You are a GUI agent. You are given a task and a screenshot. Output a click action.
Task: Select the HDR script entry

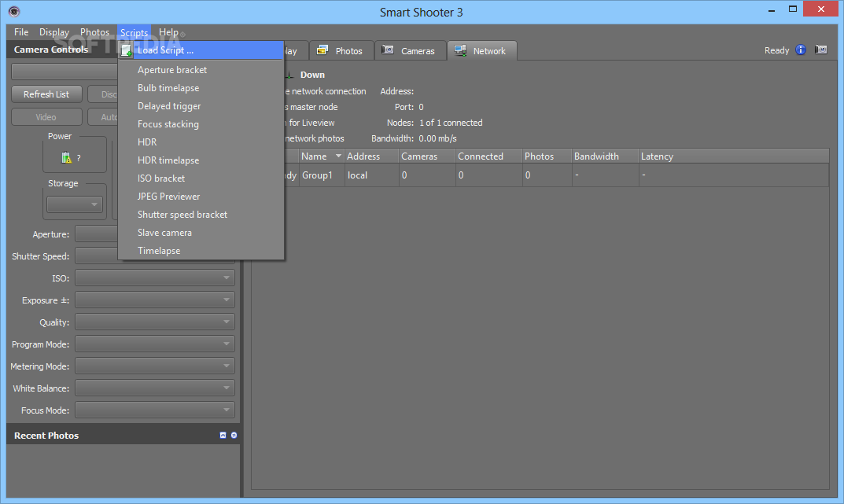coord(201,142)
